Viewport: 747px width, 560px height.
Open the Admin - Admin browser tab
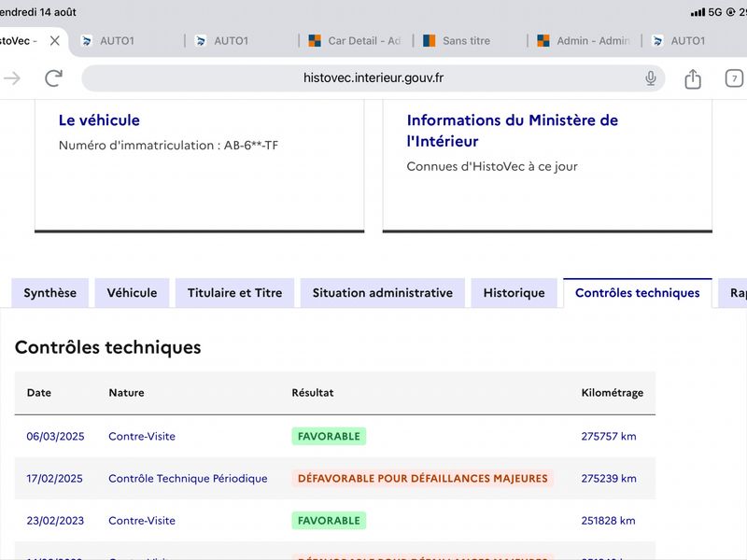pyautogui.click(x=584, y=41)
